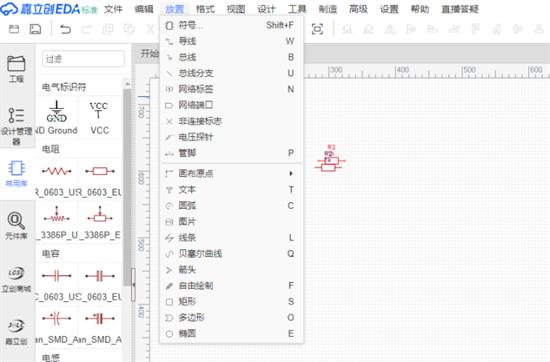Select the right polarized SMD capacitor symbol

(x=100, y=327)
